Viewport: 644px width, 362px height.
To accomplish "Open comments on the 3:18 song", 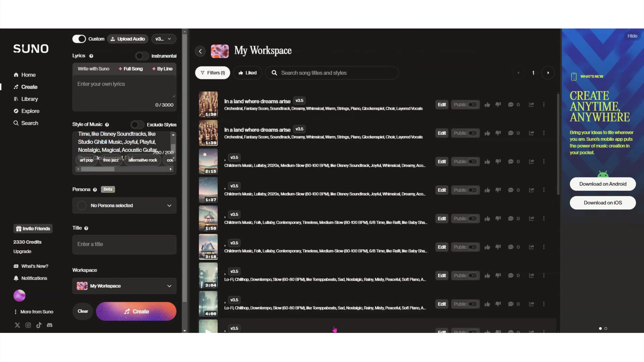I will tap(511, 247).
